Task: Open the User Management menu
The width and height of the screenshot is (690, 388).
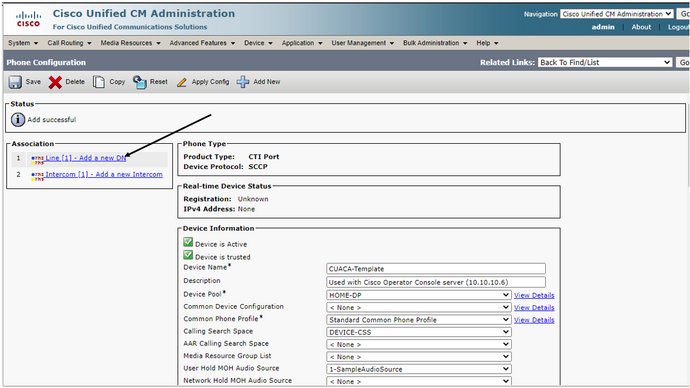Action: coord(363,43)
